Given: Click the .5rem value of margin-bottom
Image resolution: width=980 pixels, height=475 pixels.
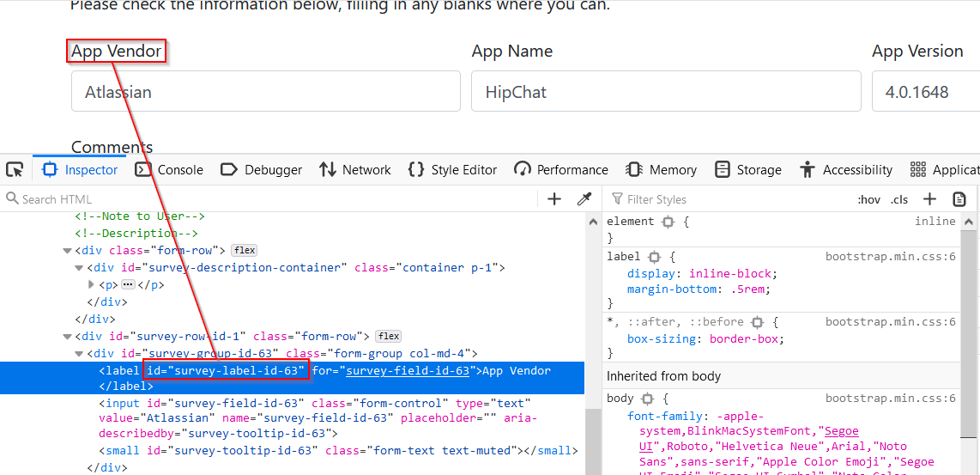Looking at the screenshot, I should click(x=746, y=289).
